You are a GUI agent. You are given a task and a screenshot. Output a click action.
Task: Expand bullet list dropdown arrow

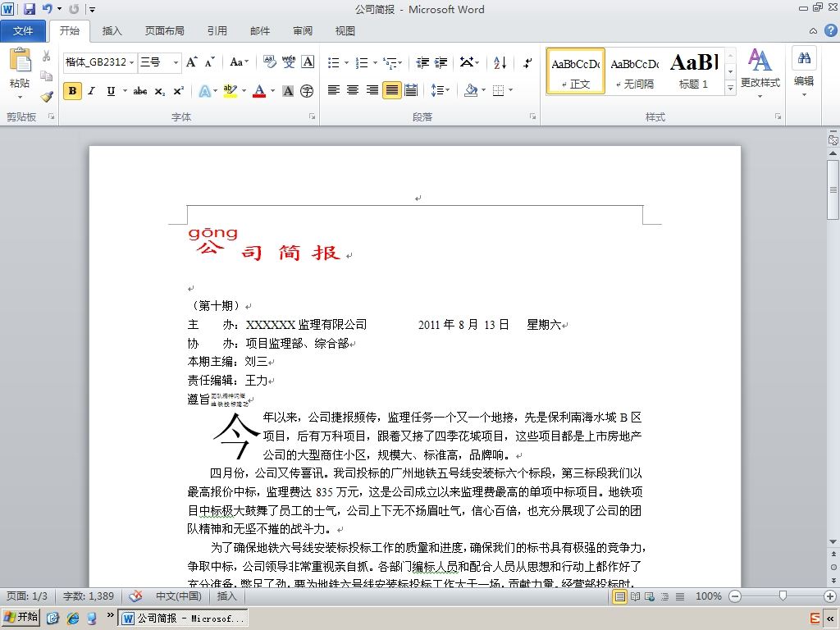click(x=347, y=62)
